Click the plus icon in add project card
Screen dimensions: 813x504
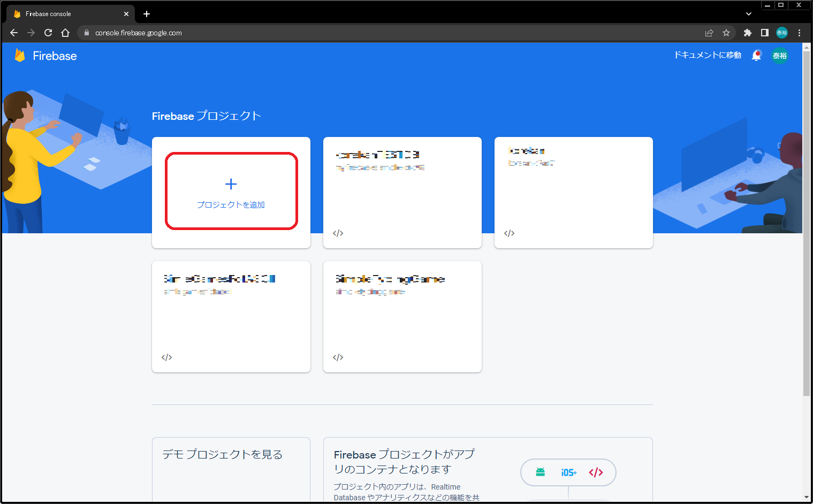coord(231,184)
